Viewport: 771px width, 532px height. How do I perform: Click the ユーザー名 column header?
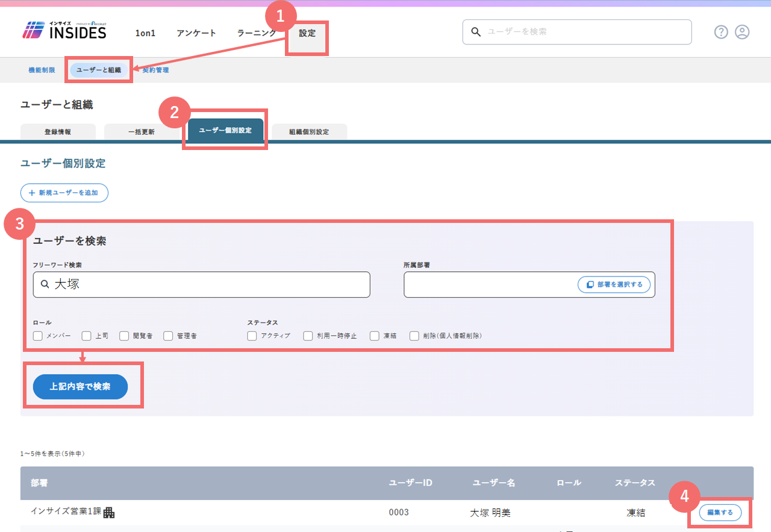tap(493, 483)
